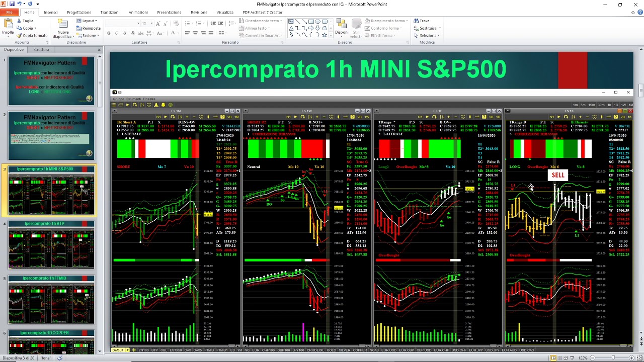
Task: Expand the shapes gallery More arrow
Action: point(331,35)
